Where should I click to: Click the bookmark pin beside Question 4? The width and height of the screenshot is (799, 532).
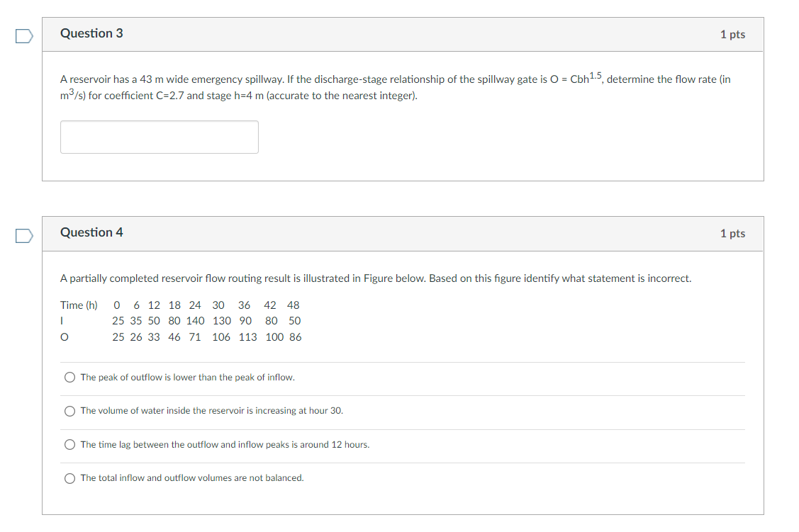[23, 234]
